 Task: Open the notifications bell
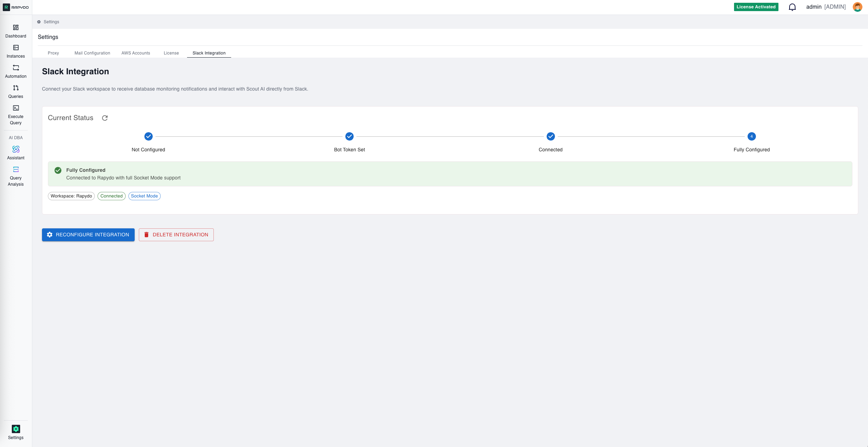point(792,7)
